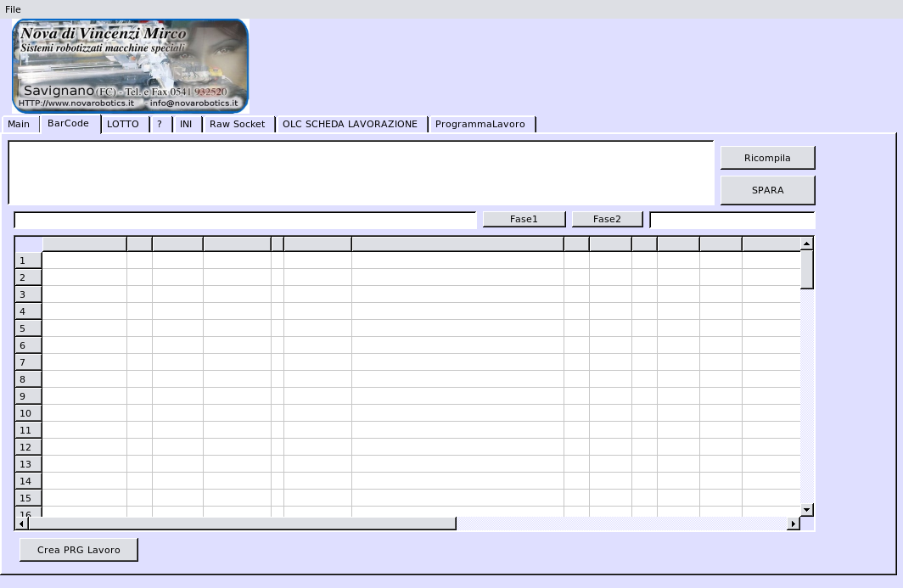Image resolution: width=903 pixels, height=588 pixels.
Task: Open the Raw Socket tab
Action: point(238,125)
